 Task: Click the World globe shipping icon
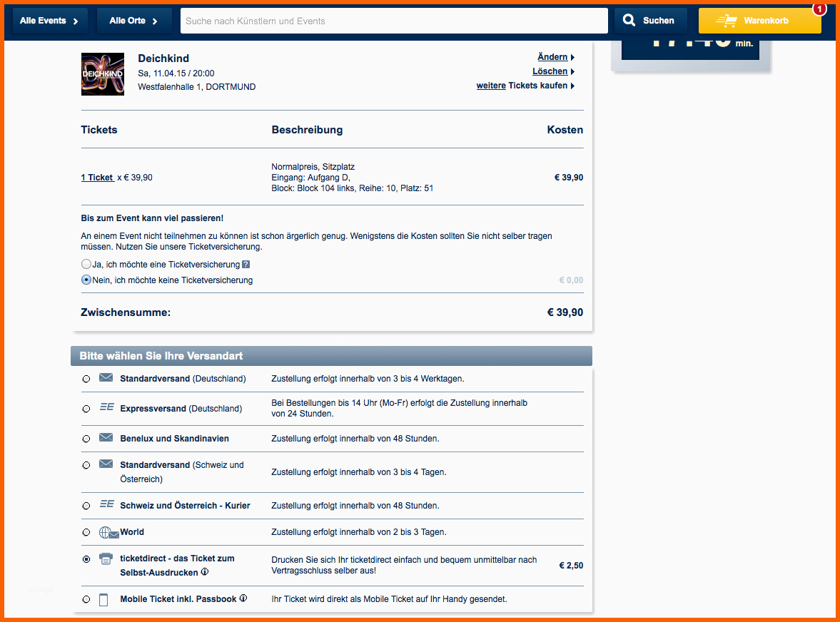[108, 532]
